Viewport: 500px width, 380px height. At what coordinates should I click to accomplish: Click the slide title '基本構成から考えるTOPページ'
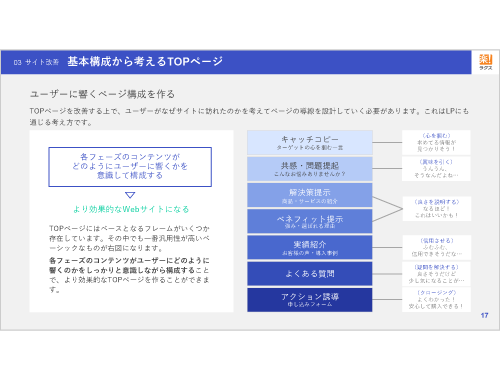tap(145, 62)
